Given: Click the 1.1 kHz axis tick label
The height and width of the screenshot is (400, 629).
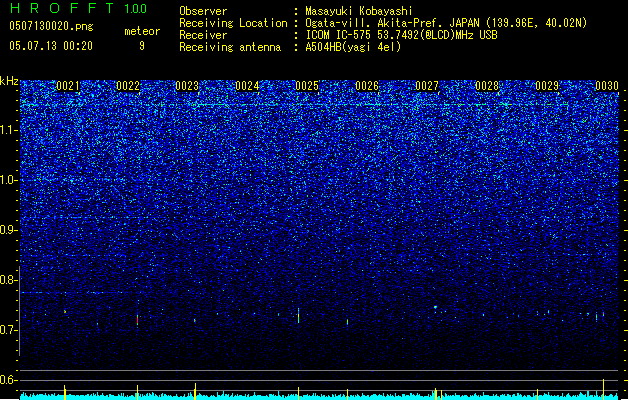Looking at the screenshot, I should pos(8,130).
